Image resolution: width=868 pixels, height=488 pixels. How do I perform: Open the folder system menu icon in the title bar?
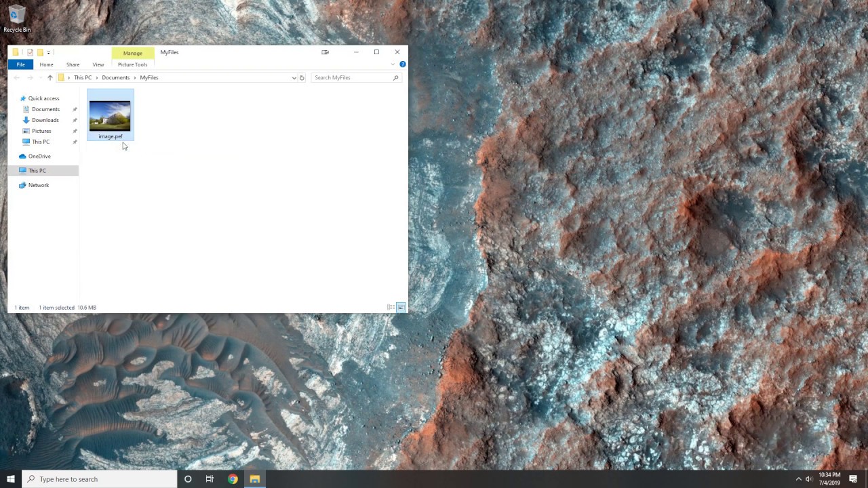(x=16, y=52)
